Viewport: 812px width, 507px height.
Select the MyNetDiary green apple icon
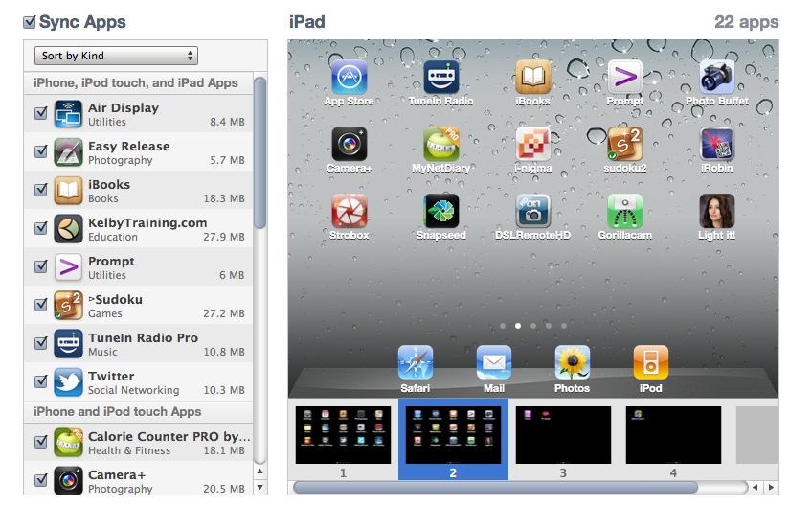[x=441, y=144]
